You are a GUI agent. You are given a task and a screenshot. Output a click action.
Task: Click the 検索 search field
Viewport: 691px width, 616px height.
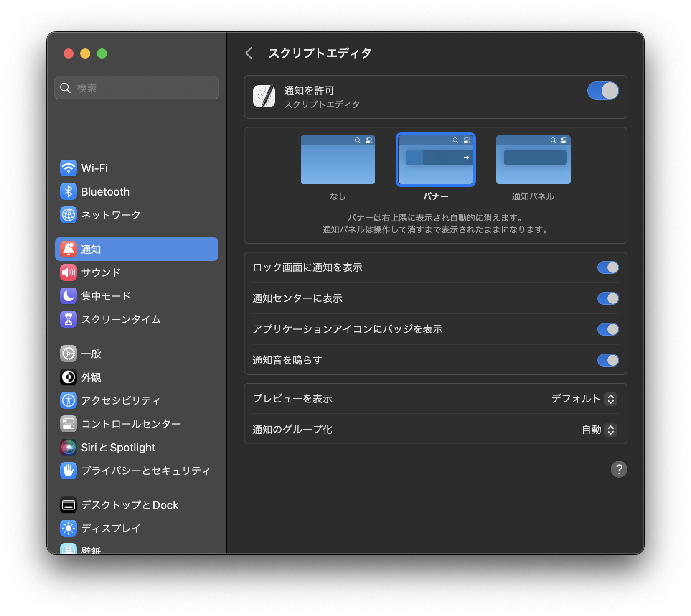pos(137,88)
